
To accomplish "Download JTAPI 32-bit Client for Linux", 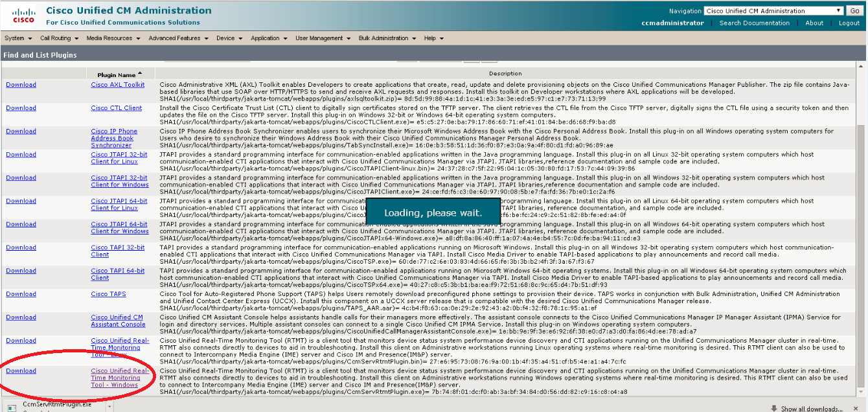I will [21, 155].
